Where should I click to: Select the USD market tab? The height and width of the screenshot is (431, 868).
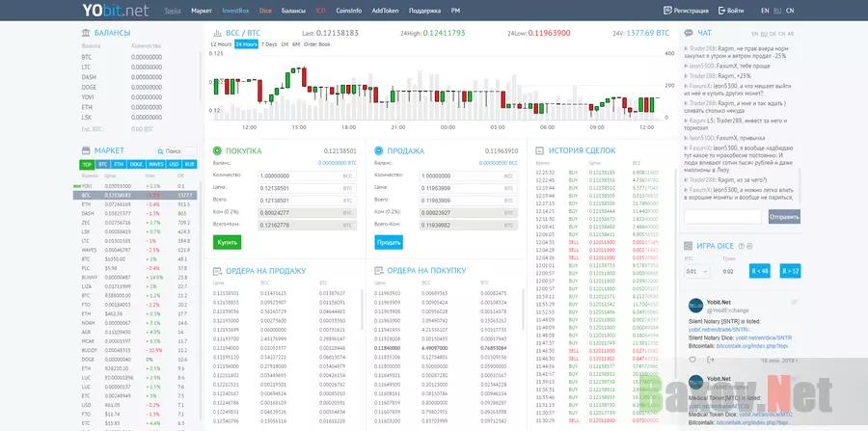tap(174, 164)
